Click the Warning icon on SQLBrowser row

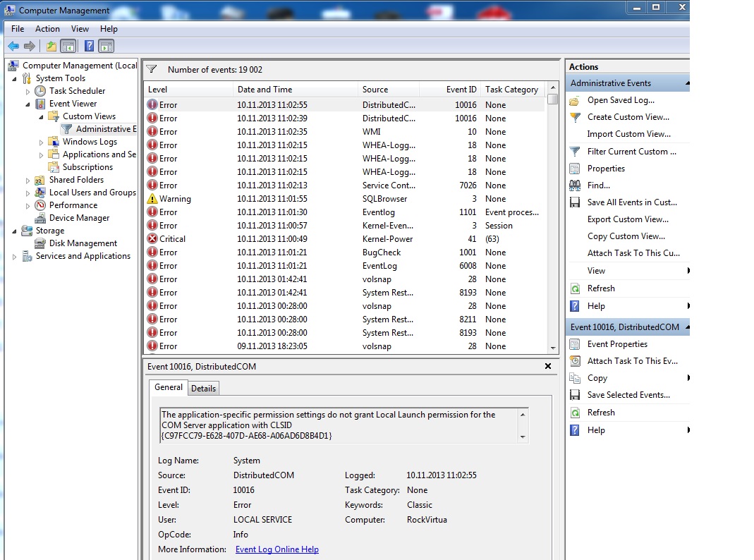pyautogui.click(x=152, y=198)
